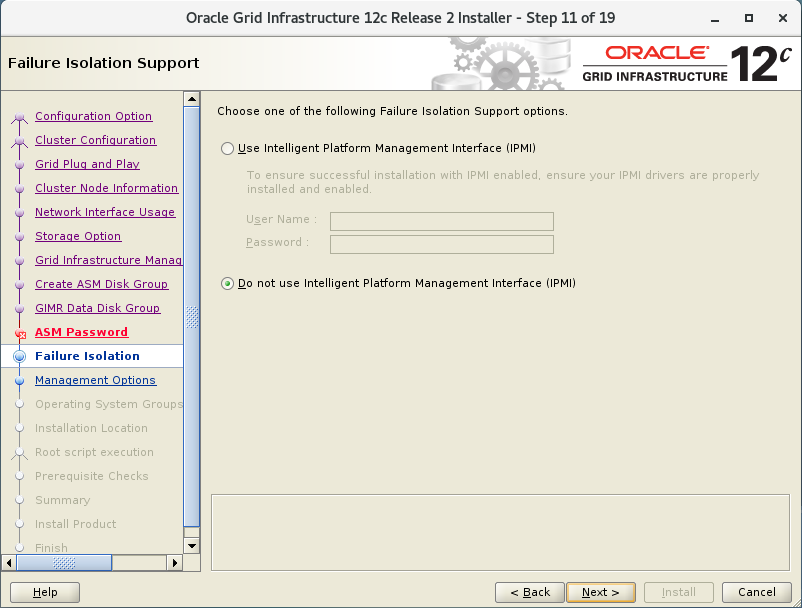Viewport: 802px width, 608px height.
Task: Go to Storage Option step
Action: [78, 236]
